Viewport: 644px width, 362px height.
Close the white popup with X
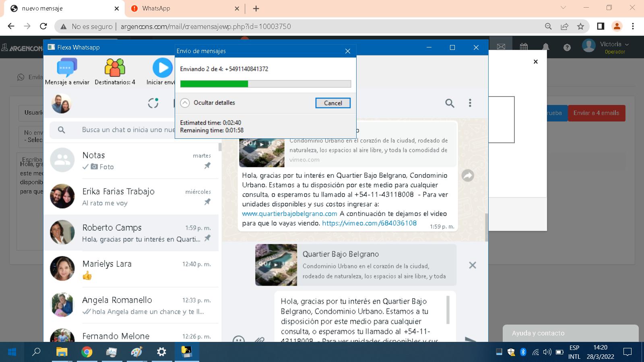pyautogui.click(x=535, y=62)
